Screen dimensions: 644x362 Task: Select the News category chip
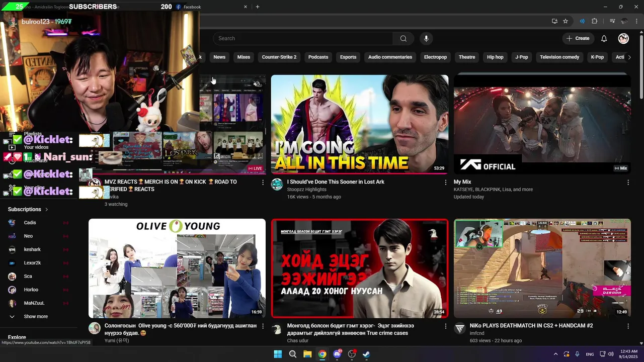[x=219, y=57]
